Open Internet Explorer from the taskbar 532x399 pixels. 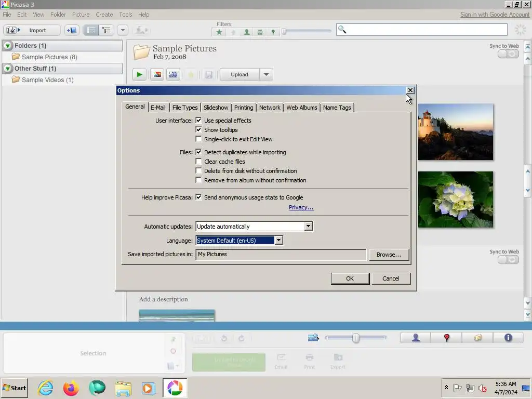click(x=46, y=388)
